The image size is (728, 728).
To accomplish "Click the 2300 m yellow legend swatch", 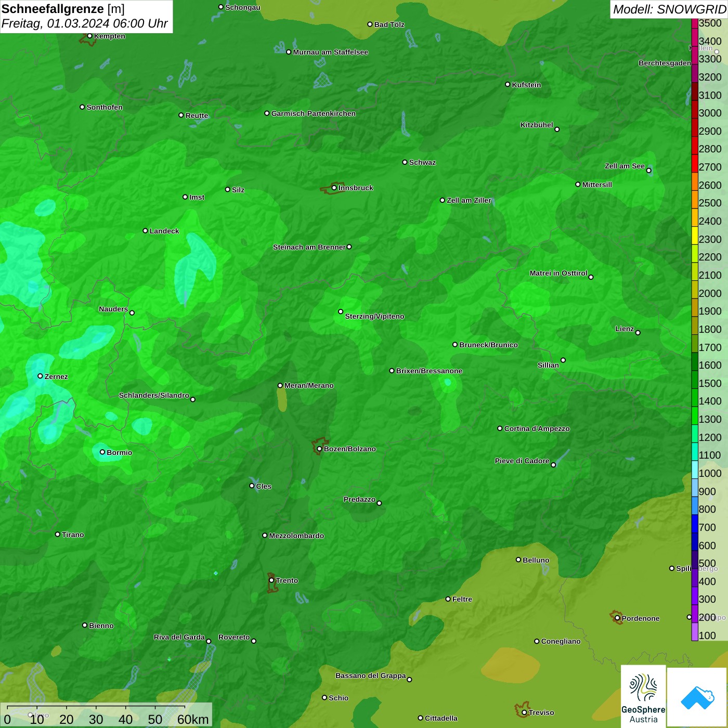I will pos(695,236).
